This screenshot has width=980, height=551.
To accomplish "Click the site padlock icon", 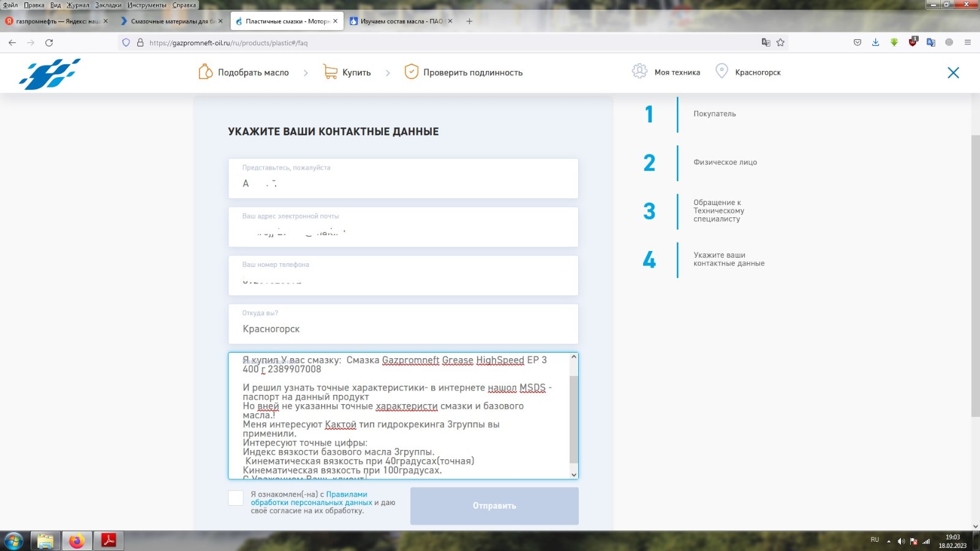I will point(140,43).
